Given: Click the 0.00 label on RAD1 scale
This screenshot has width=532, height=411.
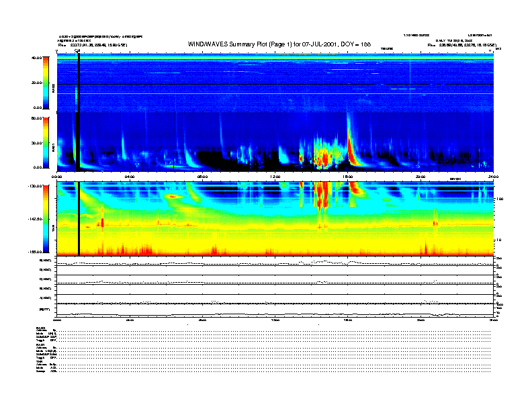Looking at the screenshot, I should (x=37, y=167).
